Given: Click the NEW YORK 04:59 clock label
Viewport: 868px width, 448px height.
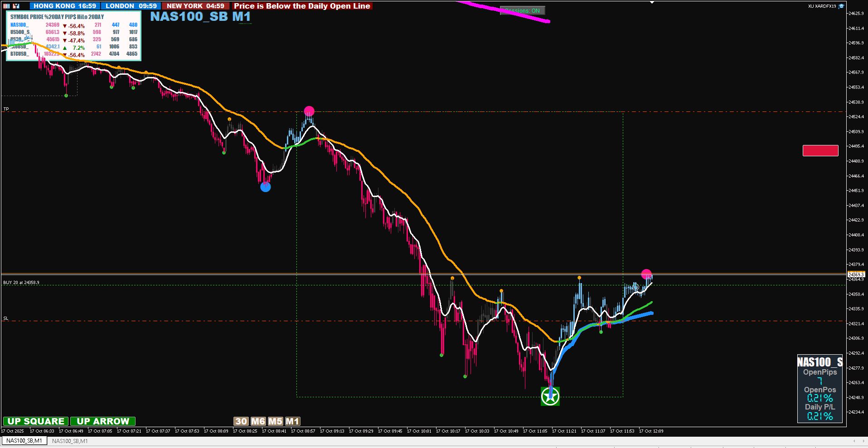Looking at the screenshot, I should coord(195,6).
